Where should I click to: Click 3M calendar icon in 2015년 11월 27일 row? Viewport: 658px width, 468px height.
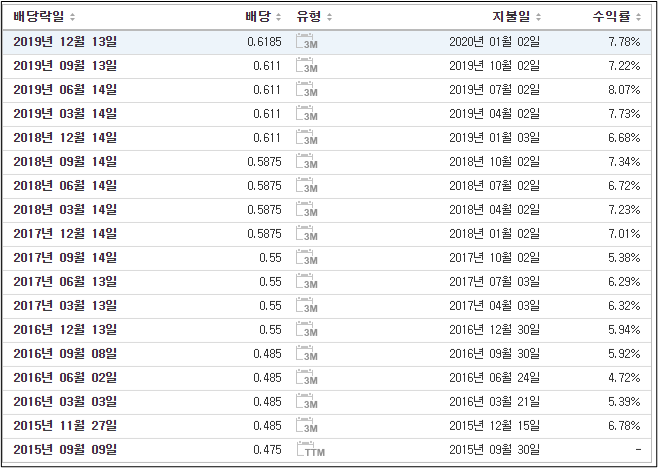(x=306, y=425)
